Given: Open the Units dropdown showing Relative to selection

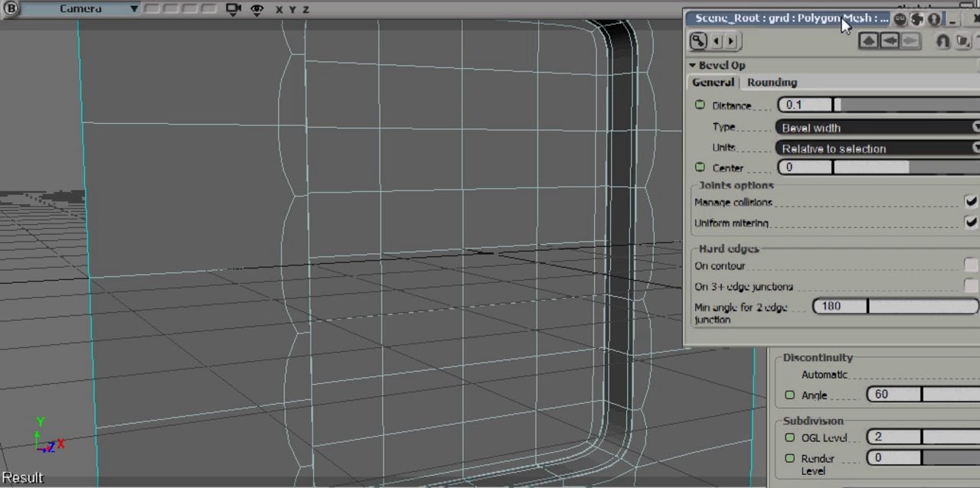Looking at the screenshot, I should pos(878,148).
